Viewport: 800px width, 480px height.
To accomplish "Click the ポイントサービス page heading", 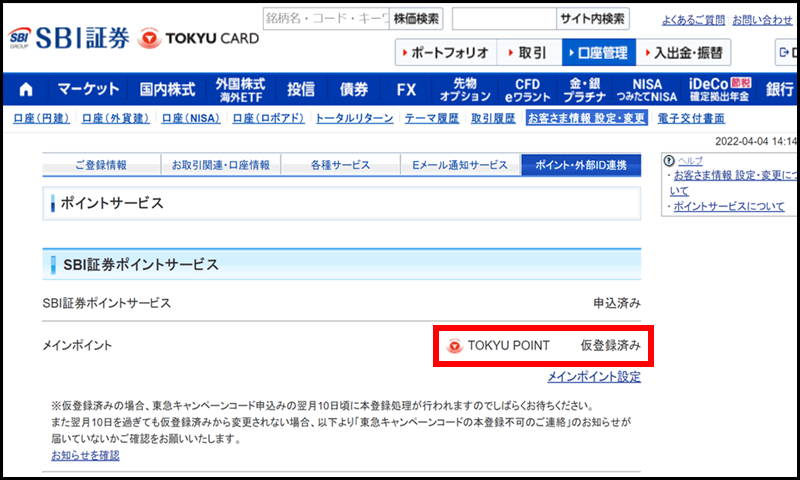I will pyautogui.click(x=112, y=203).
